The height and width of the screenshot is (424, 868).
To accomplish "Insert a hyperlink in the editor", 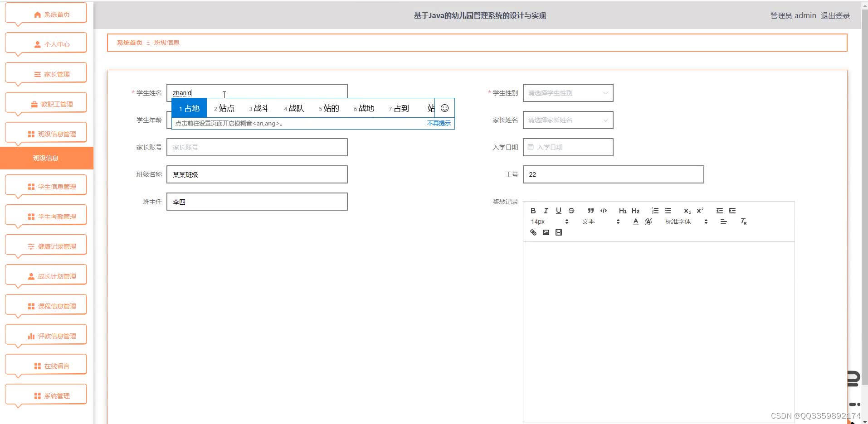I will 533,232.
